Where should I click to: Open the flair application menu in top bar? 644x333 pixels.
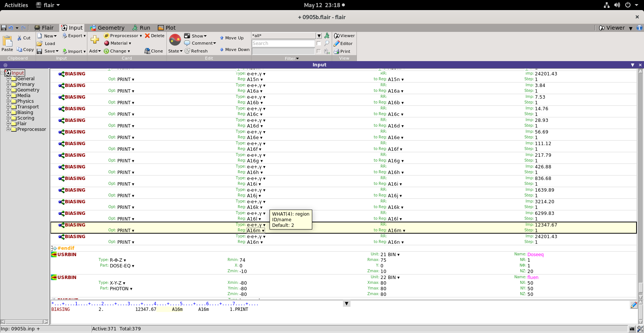tap(48, 5)
